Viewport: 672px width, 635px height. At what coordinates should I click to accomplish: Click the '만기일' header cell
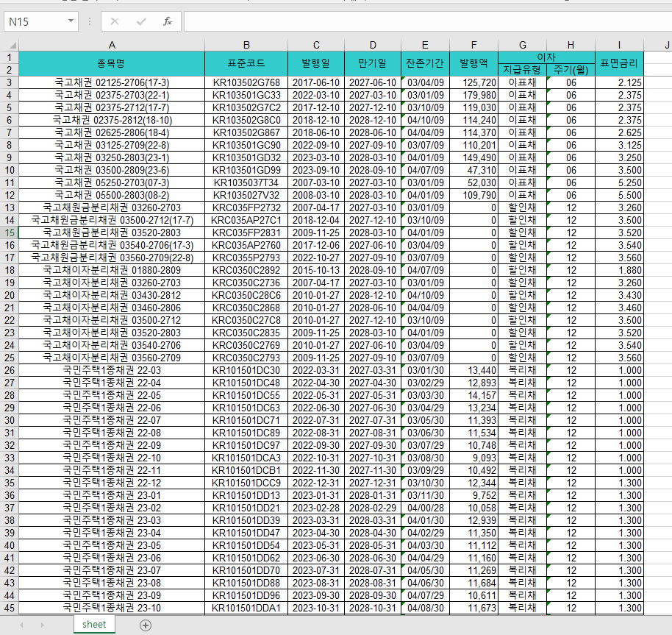(x=373, y=63)
